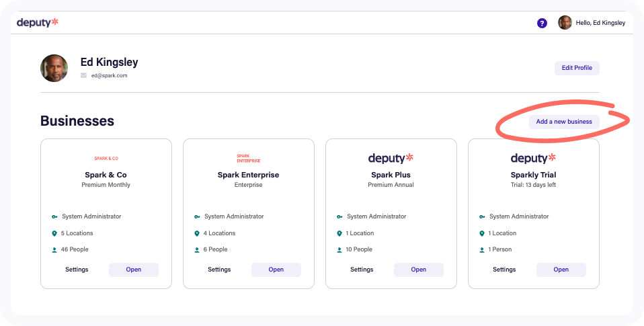Click the Deputy logo on Spark Plus card
The image size is (644, 326).
(391, 158)
